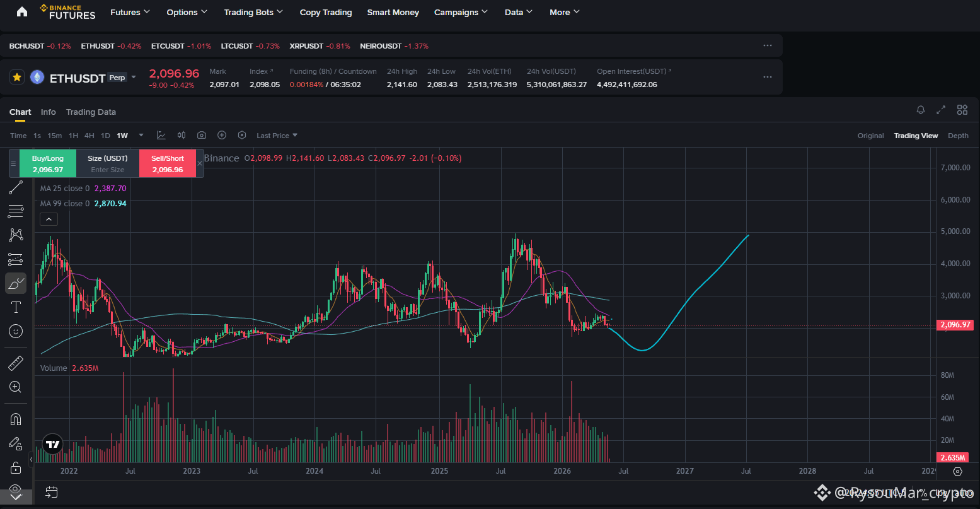Expand more time intervals dropdown arrow

click(141, 135)
